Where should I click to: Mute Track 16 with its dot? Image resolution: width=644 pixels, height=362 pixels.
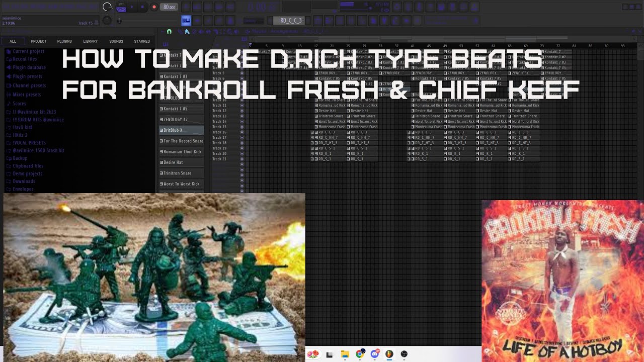242,132
